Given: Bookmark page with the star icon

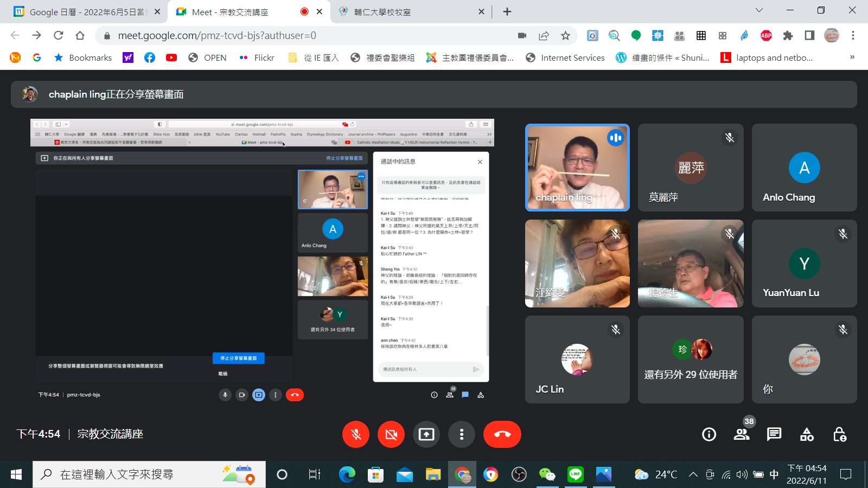Looking at the screenshot, I should 565,36.
